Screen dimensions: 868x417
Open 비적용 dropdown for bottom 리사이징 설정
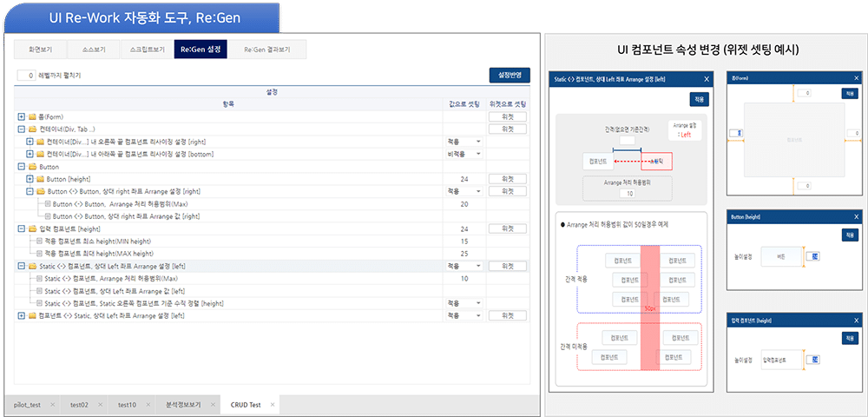tap(464, 154)
